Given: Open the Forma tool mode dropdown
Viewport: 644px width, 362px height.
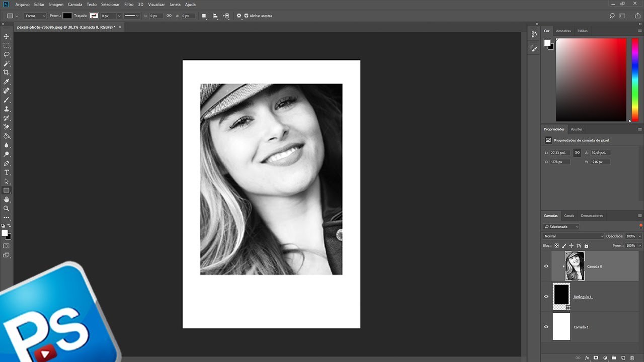Looking at the screenshot, I should point(35,16).
